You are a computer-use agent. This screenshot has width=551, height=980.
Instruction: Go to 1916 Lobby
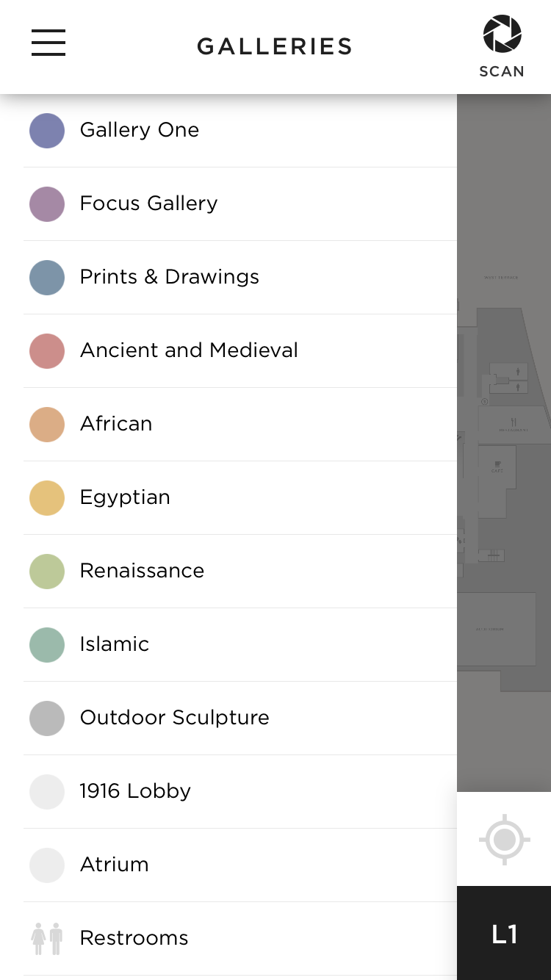(240, 792)
